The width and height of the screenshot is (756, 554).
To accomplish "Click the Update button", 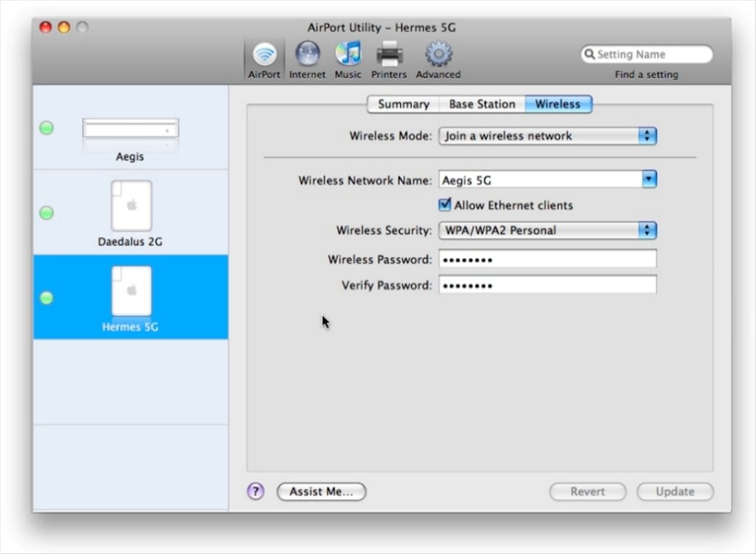I will pos(675,491).
